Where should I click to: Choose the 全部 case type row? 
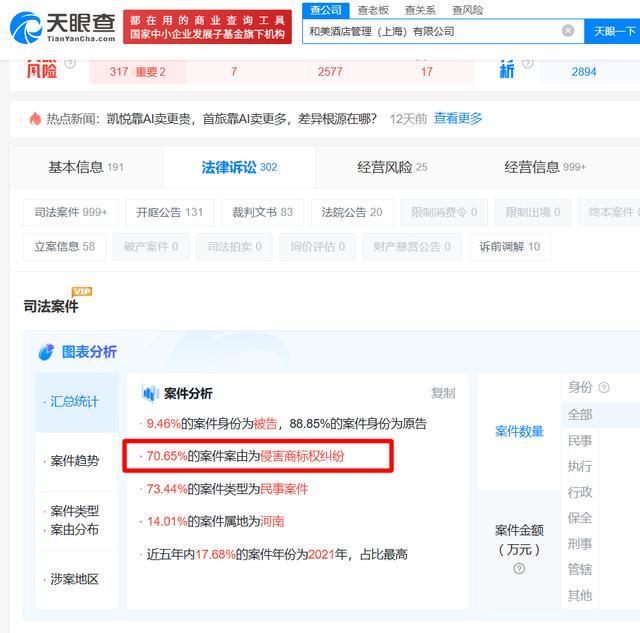pyautogui.click(x=580, y=415)
